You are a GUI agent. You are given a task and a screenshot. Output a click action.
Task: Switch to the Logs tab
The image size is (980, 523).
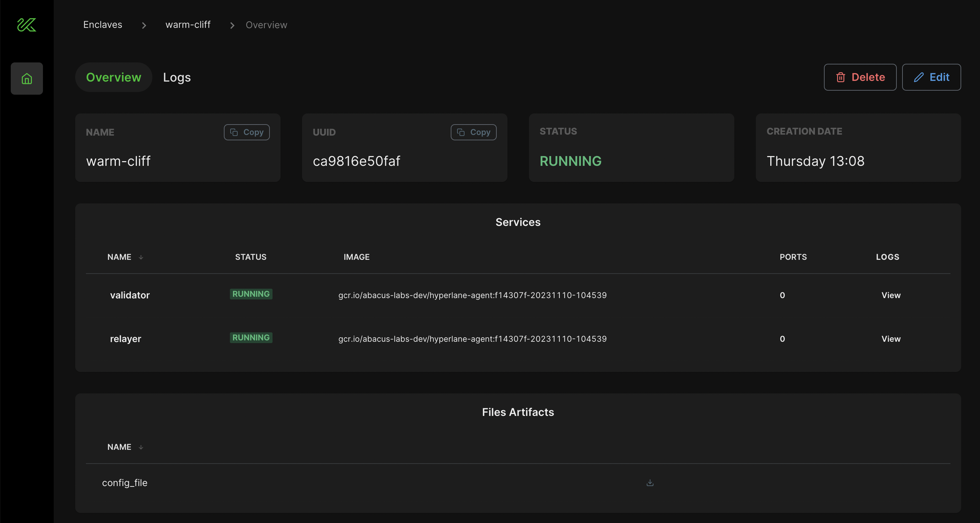coord(177,77)
